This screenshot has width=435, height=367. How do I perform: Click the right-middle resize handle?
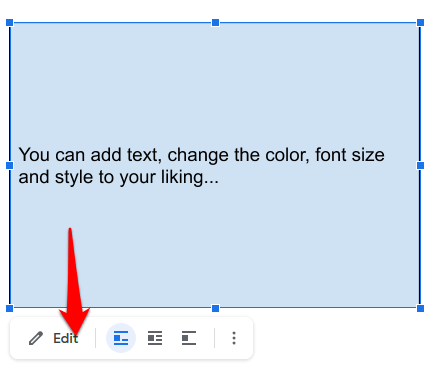click(x=421, y=165)
